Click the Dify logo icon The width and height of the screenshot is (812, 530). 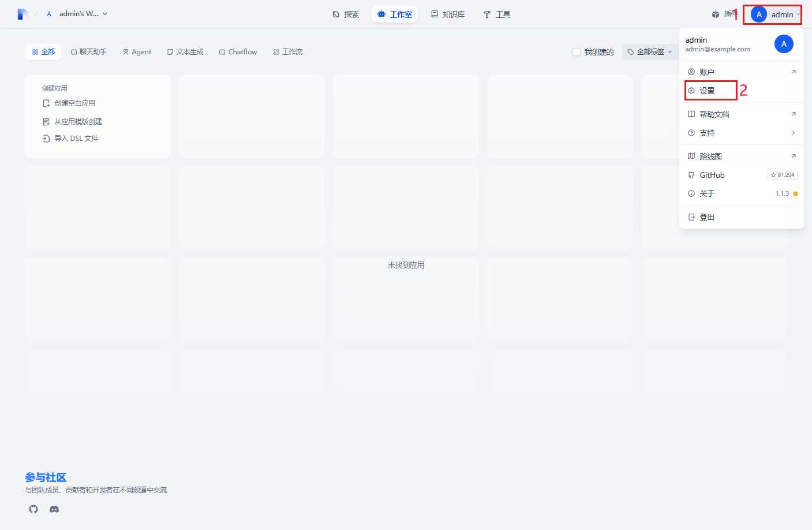(23, 14)
